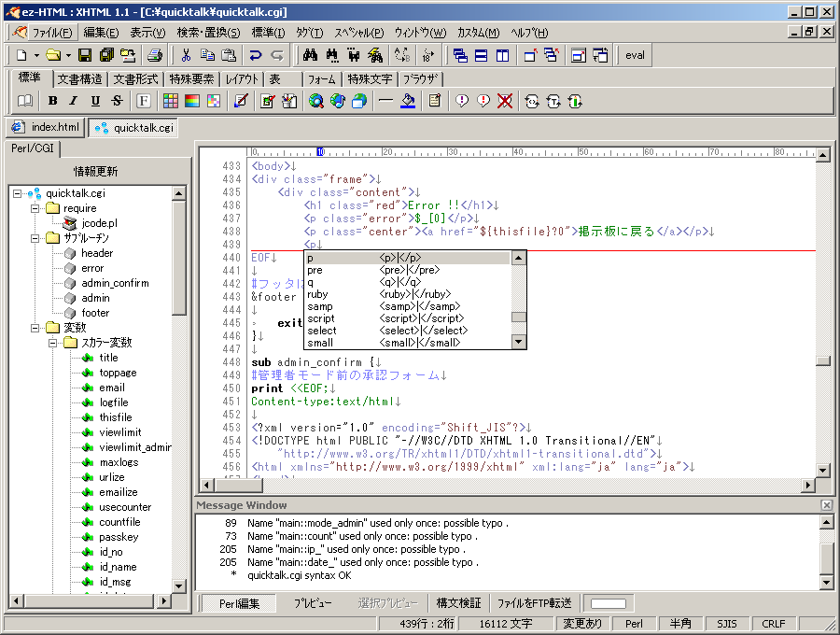Viewport: 840px width, 635px height.
Task: Click the magnifier globe browser icon
Action: [316, 101]
